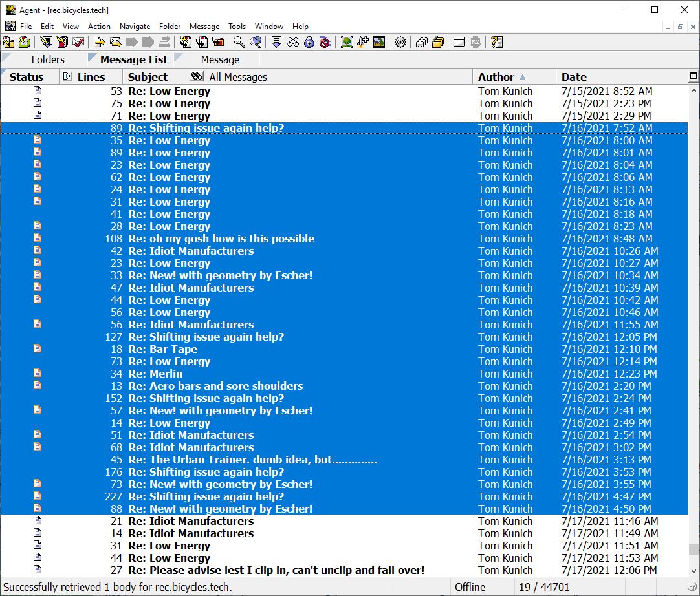Click the Author column sort arrow
The width and height of the screenshot is (700, 596).
pos(523,77)
